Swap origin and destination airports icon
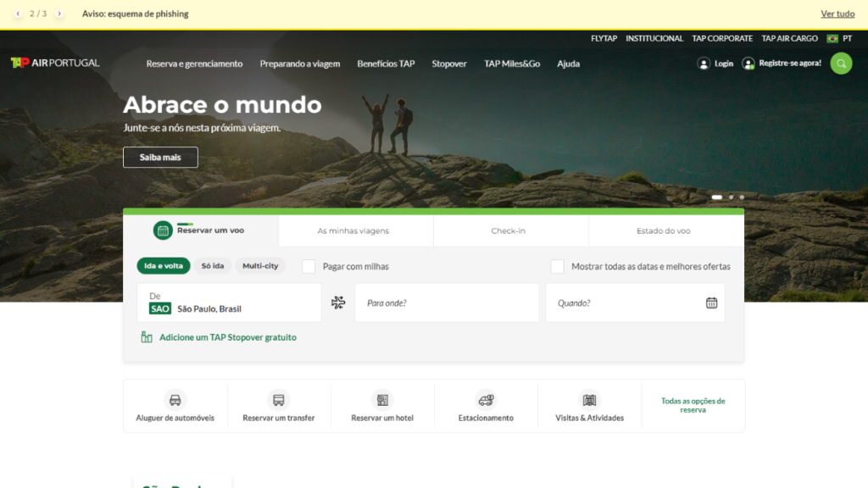868x488 pixels. coord(338,302)
